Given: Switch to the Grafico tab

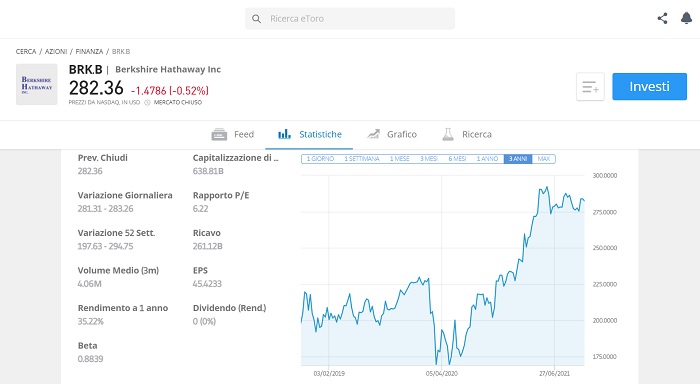Looking at the screenshot, I should click(x=392, y=134).
